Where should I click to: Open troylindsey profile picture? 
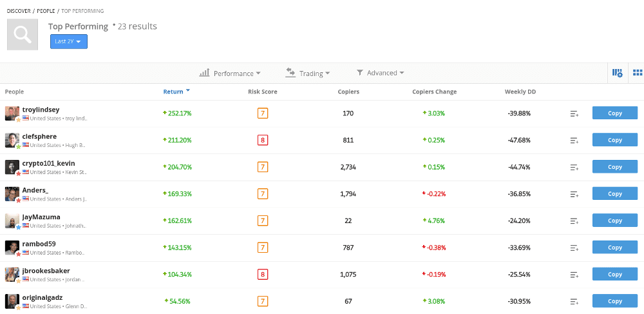(12, 113)
